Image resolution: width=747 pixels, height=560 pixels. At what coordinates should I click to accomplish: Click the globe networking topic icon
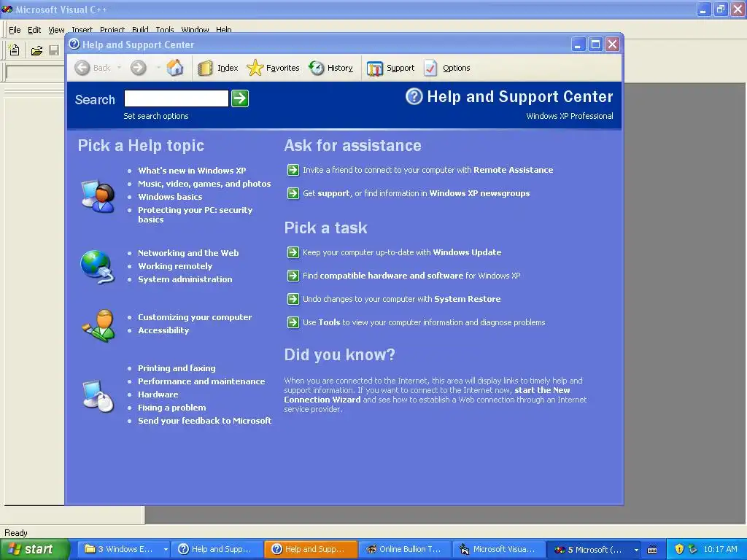point(97,266)
